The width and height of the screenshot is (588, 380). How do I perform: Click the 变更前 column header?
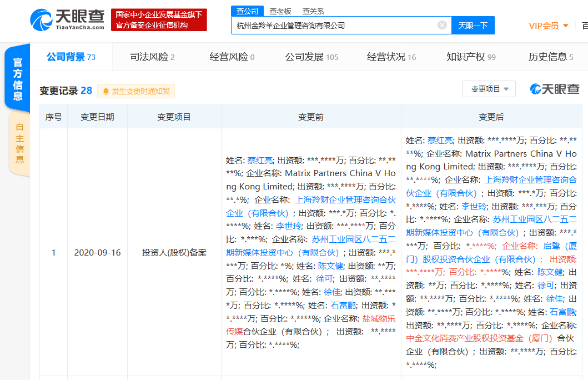[x=311, y=117]
